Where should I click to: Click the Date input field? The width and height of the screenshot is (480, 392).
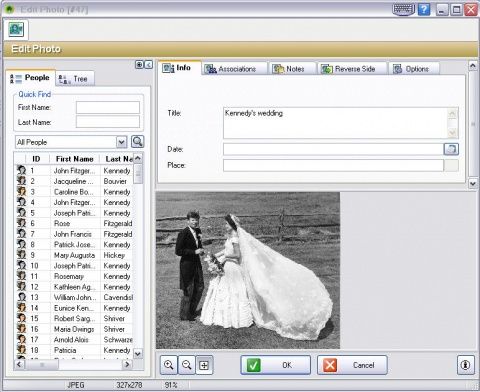(x=333, y=149)
